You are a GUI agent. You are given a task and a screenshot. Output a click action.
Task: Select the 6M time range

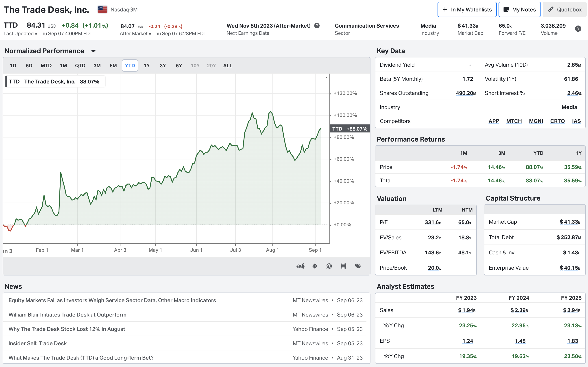click(113, 66)
